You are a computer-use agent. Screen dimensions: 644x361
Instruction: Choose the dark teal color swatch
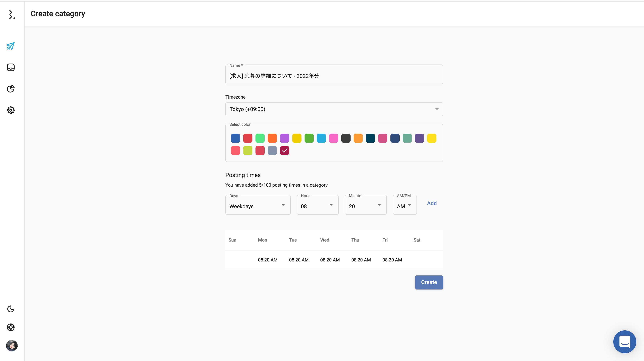coord(370,138)
